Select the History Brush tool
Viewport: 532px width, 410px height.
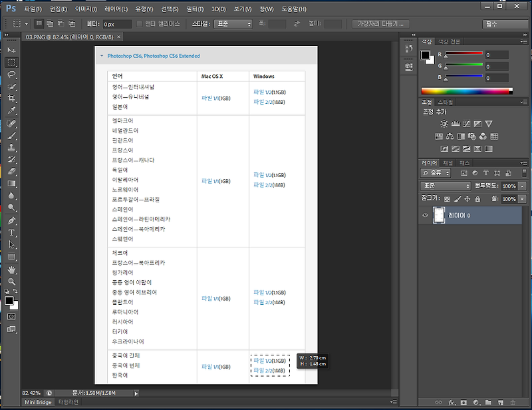11,159
